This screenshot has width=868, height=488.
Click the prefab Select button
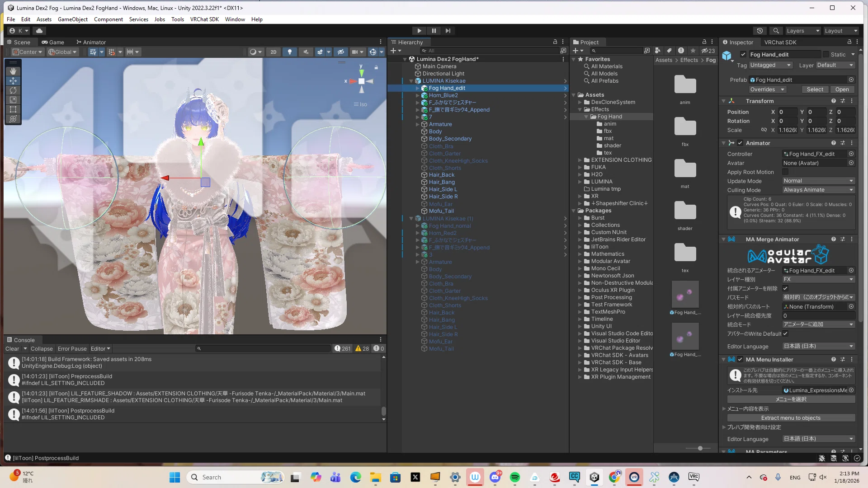(815, 89)
